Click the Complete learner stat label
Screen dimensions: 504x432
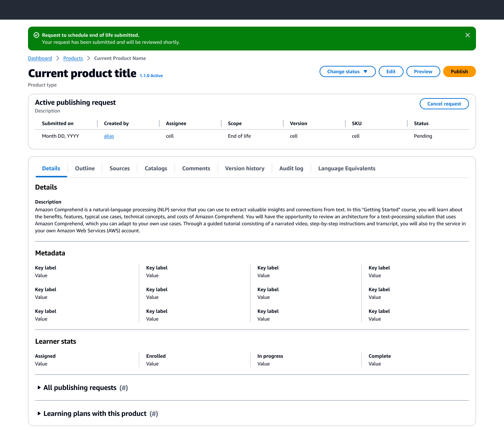pyautogui.click(x=379, y=356)
